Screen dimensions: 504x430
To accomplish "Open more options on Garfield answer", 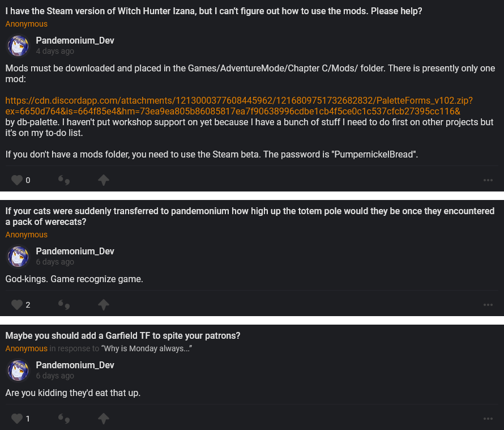I will click(x=488, y=419).
